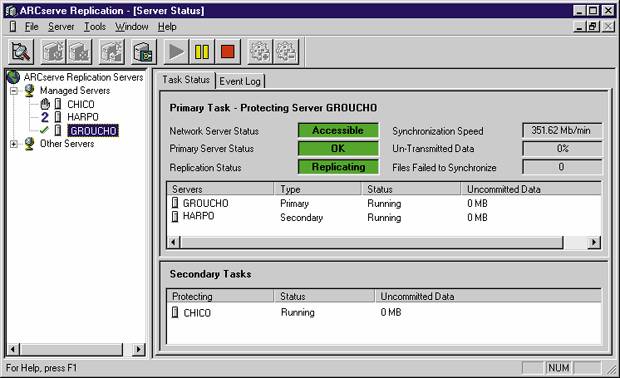
Task: Click the Uncommitted Data header in Secondary Tasks
Action: (488, 296)
